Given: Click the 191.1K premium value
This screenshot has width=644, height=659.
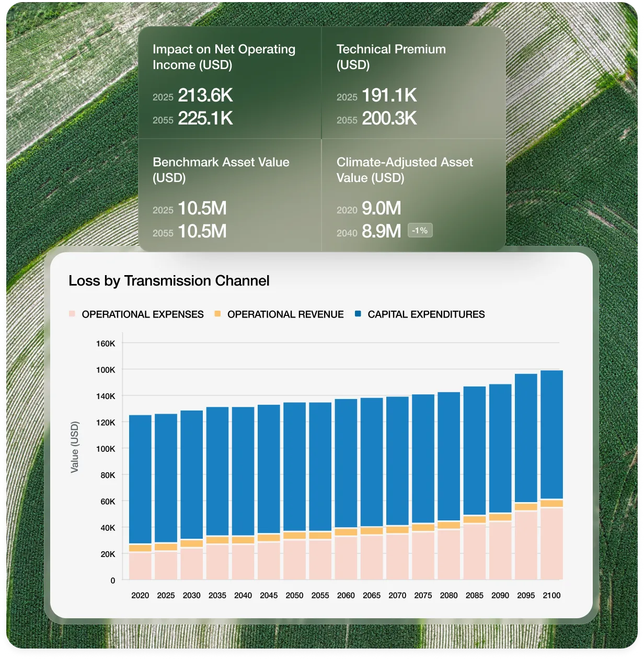Looking at the screenshot, I should click(389, 95).
